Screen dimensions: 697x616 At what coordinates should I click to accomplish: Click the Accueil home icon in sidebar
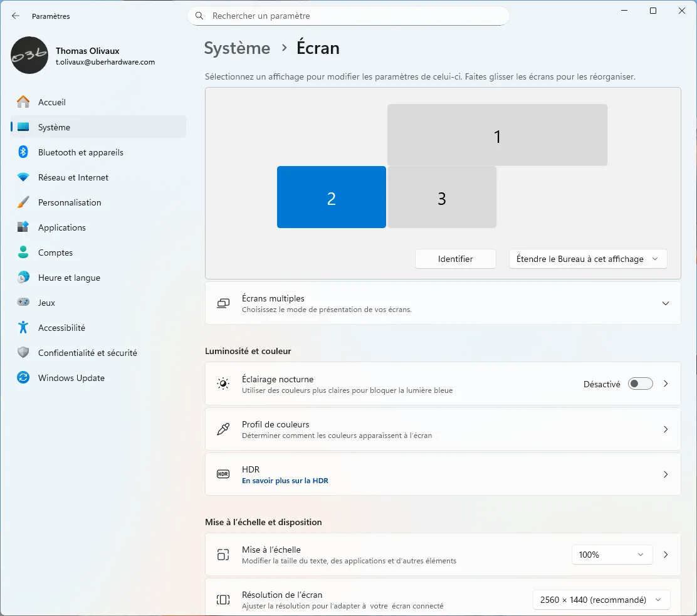tap(23, 102)
